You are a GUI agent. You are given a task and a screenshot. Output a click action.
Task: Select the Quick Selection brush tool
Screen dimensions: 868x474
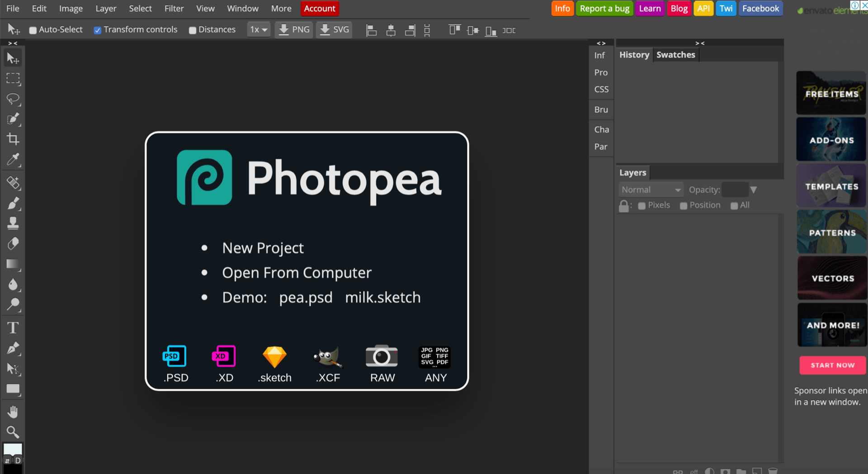point(13,119)
